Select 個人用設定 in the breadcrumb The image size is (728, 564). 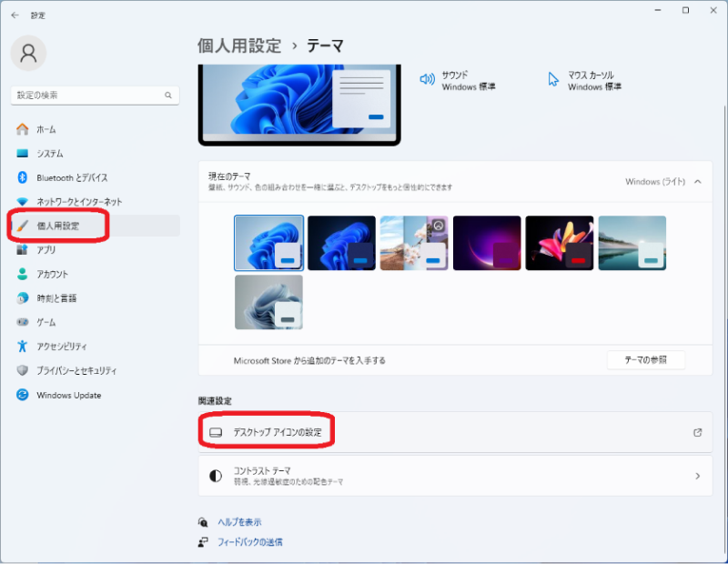[237, 44]
